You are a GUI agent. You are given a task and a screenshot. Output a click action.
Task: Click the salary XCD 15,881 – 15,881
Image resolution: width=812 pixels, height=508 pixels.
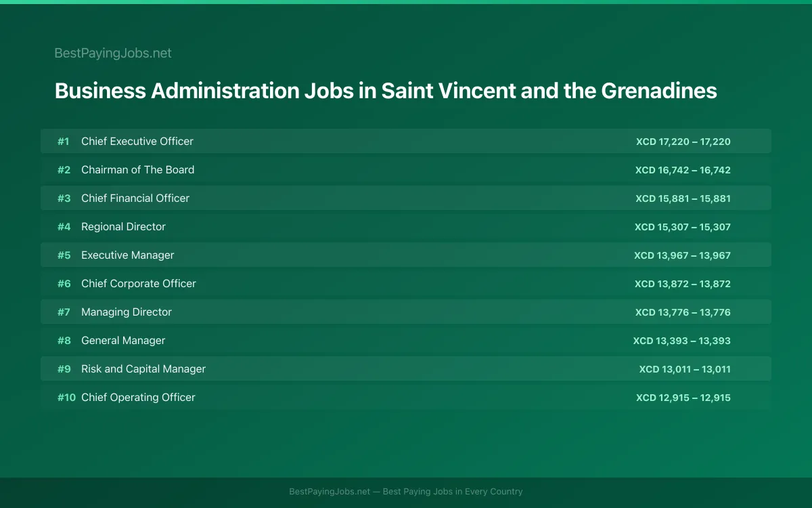pyautogui.click(x=683, y=198)
